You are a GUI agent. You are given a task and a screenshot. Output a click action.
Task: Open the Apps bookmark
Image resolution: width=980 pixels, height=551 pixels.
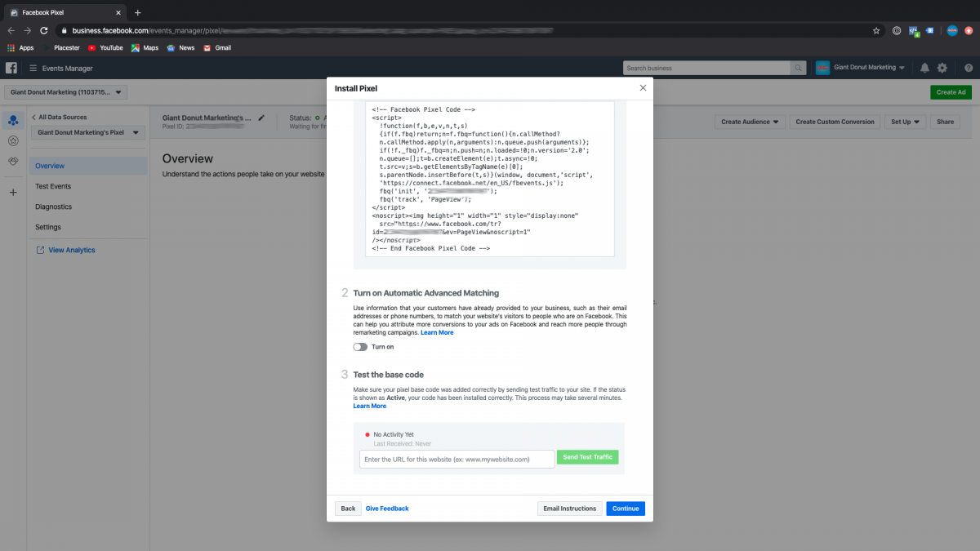point(20,48)
